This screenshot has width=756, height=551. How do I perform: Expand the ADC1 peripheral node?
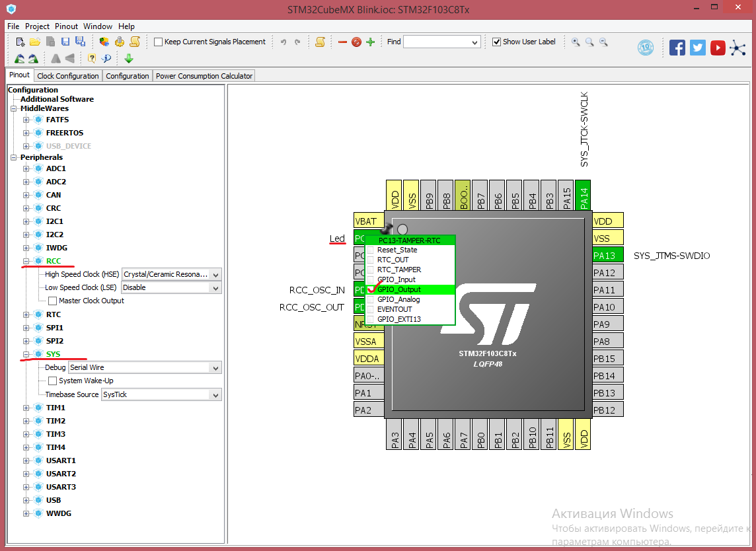click(26, 168)
